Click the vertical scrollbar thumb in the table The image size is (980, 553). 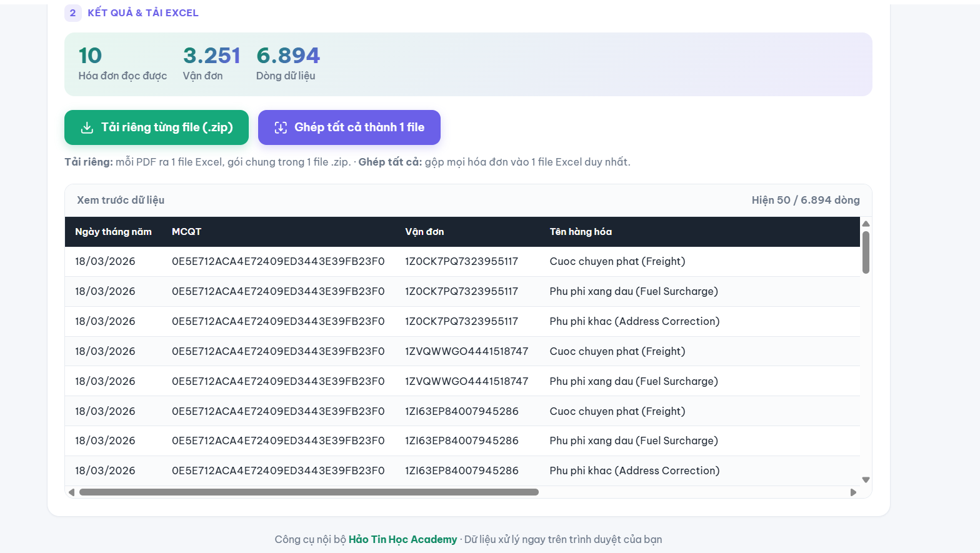pyautogui.click(x=866, y=252)
